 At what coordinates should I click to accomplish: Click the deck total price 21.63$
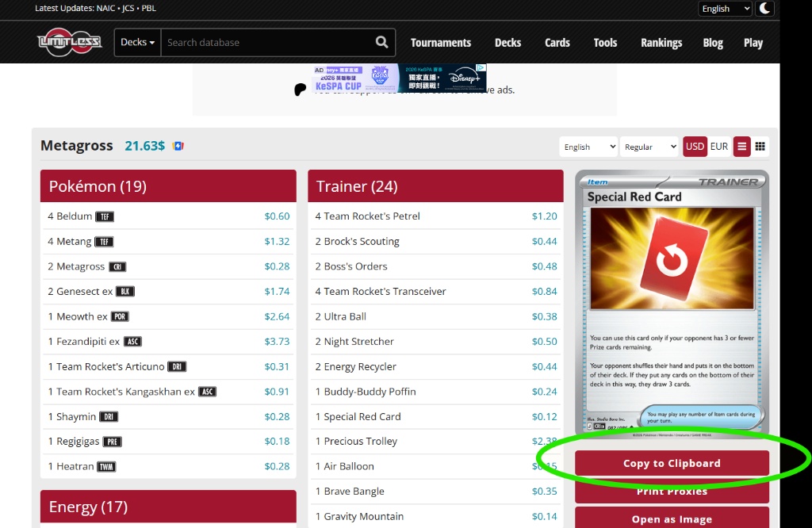click(x=144, y=146)
